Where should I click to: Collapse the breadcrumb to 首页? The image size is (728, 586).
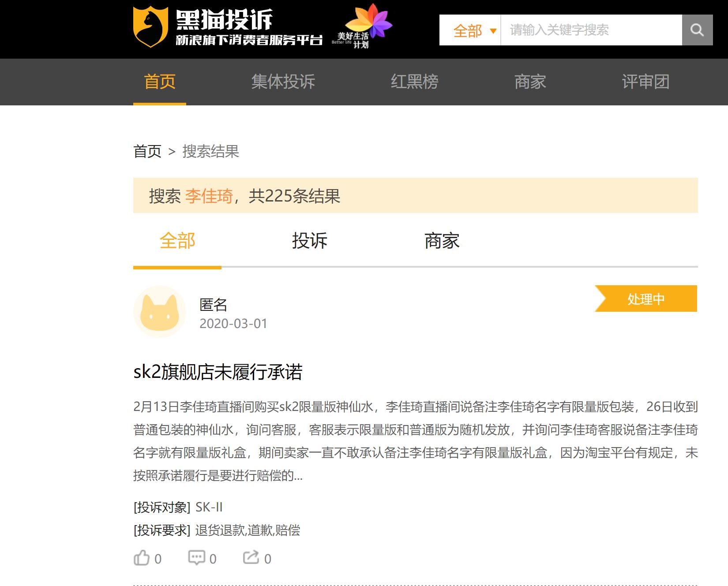click(x=147, y=152)
